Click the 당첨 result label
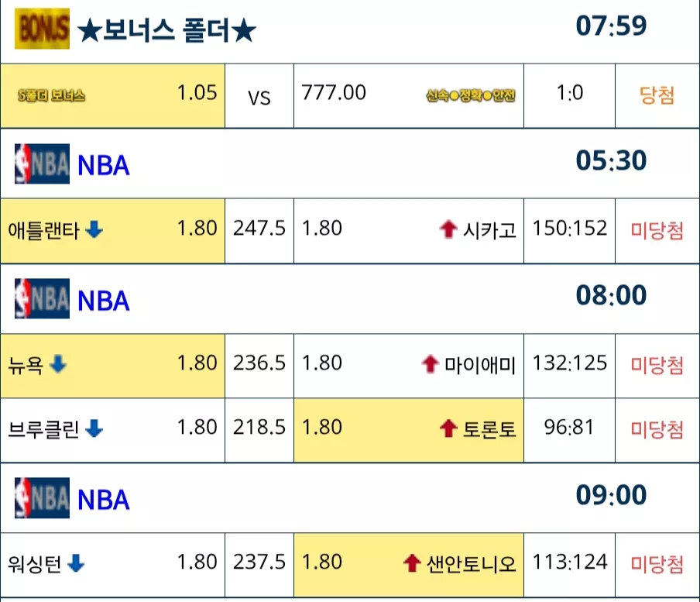The width and height of the screenshot is (700, 602). (x=657, y=95)
